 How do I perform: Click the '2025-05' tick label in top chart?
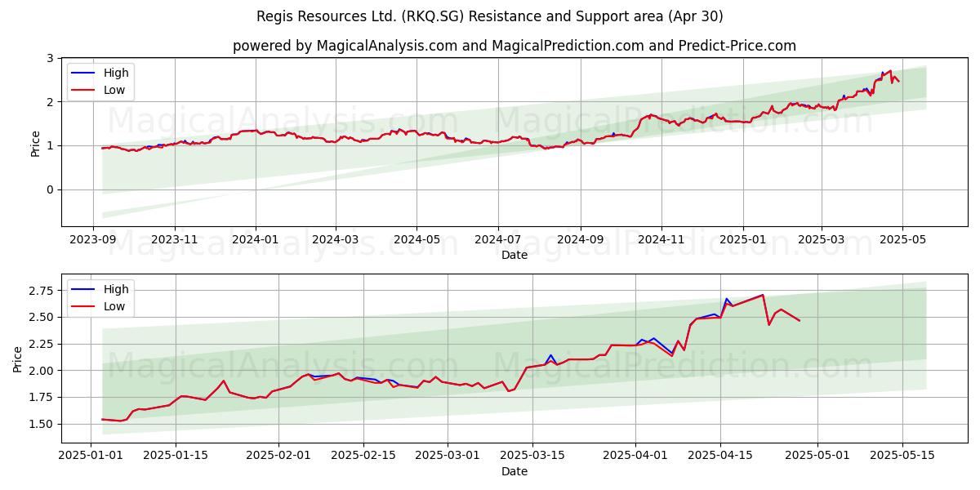click(902, 239)
